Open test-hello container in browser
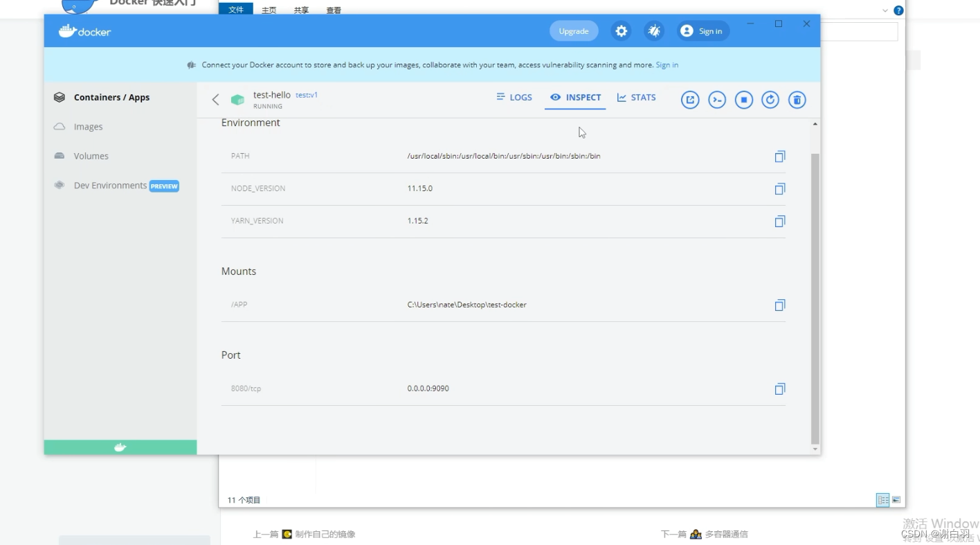 click(690, 100)
